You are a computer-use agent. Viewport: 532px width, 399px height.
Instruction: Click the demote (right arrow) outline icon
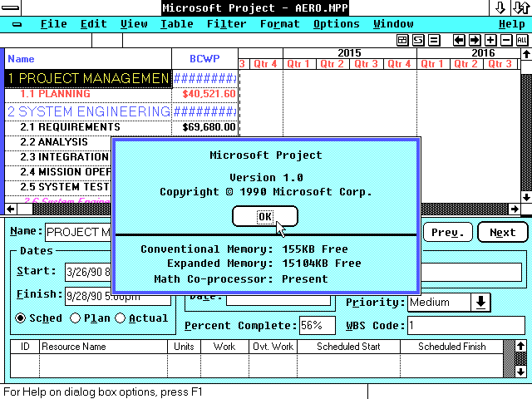pyautogui.click(x=475, y=40)
